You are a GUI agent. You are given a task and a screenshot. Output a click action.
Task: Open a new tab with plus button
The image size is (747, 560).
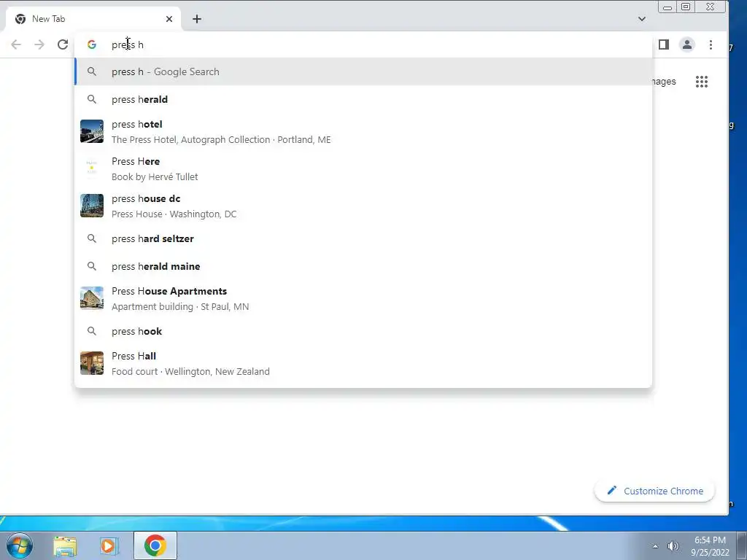coord(197,19)
